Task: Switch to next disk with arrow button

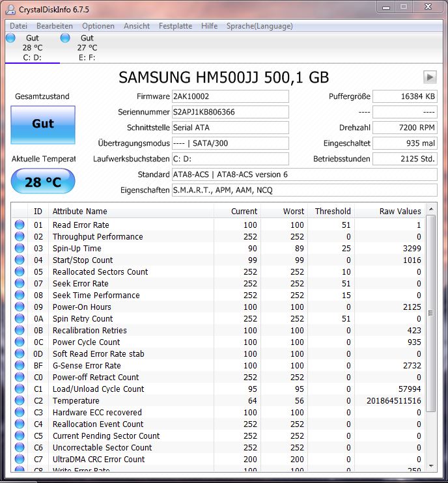Action: click(x=430, y=77)
